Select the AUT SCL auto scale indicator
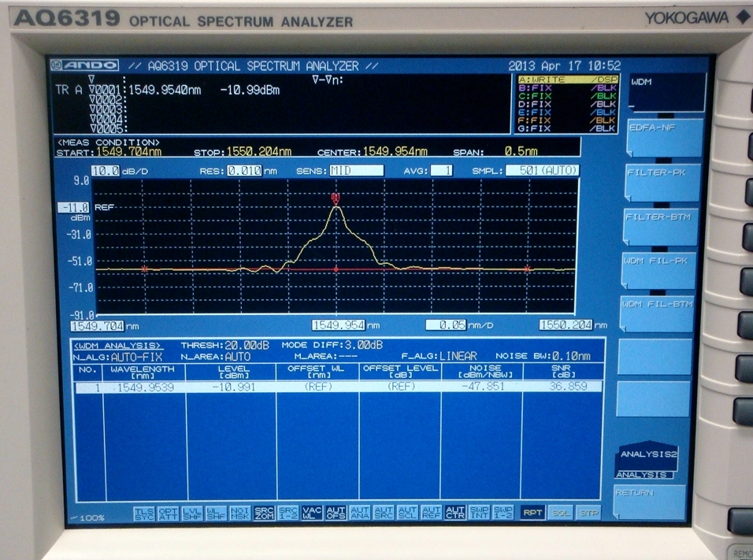Viewport: 753px width, 560px height. coord(407,513)
